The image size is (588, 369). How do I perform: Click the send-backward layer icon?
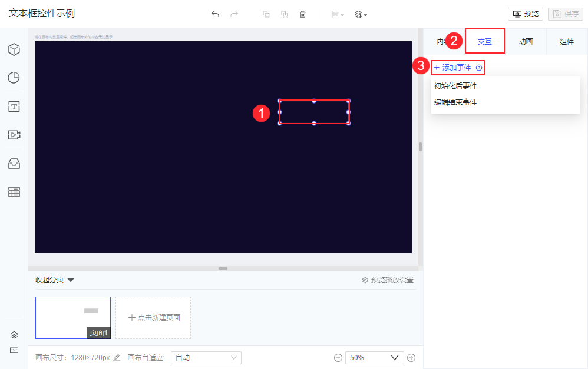click(x=284, y=14)
